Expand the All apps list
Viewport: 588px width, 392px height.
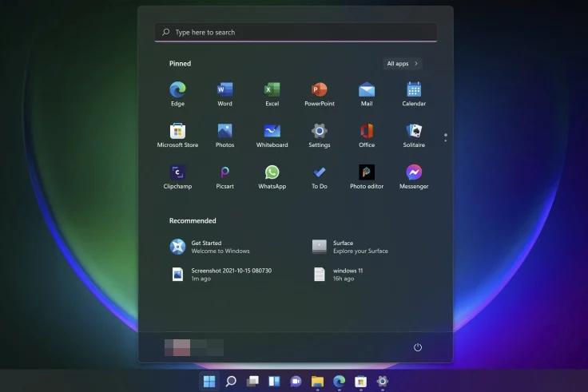(x=402, y=63)
